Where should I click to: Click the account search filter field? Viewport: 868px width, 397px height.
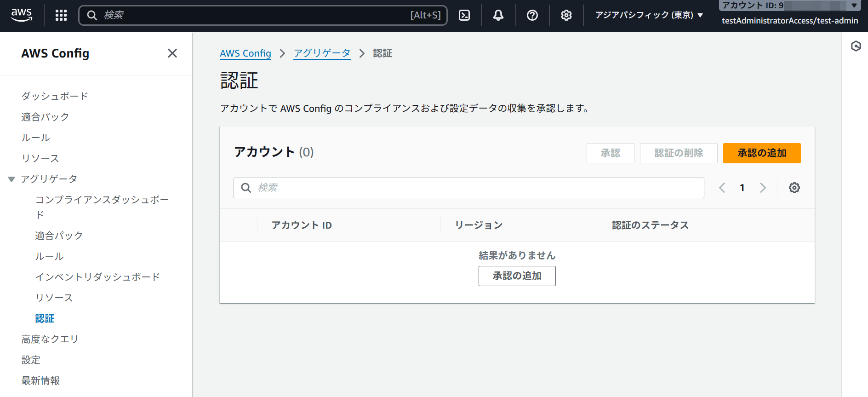coord(469,188)
